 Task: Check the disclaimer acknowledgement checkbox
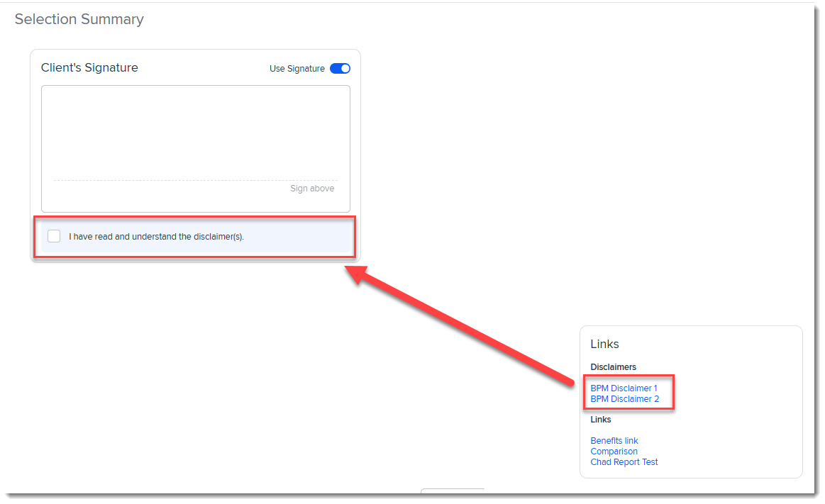pos(54,236)
